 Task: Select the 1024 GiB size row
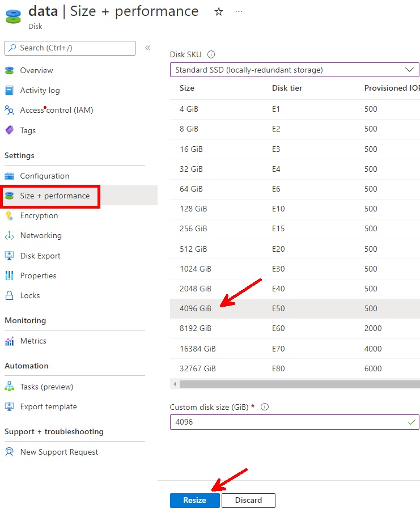click(295, 269)
